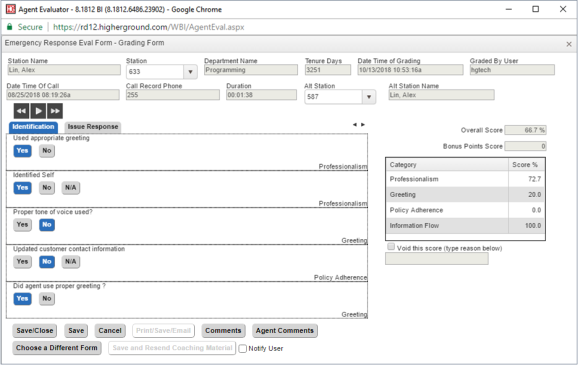Click the void reason text field
The height and width of the screenshot is (365, 578).
pyautogui.click(x=437, y=259)
